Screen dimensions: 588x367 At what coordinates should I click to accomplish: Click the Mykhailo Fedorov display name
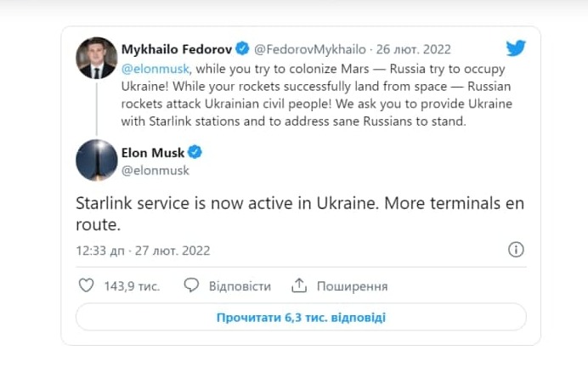(176, 49)
